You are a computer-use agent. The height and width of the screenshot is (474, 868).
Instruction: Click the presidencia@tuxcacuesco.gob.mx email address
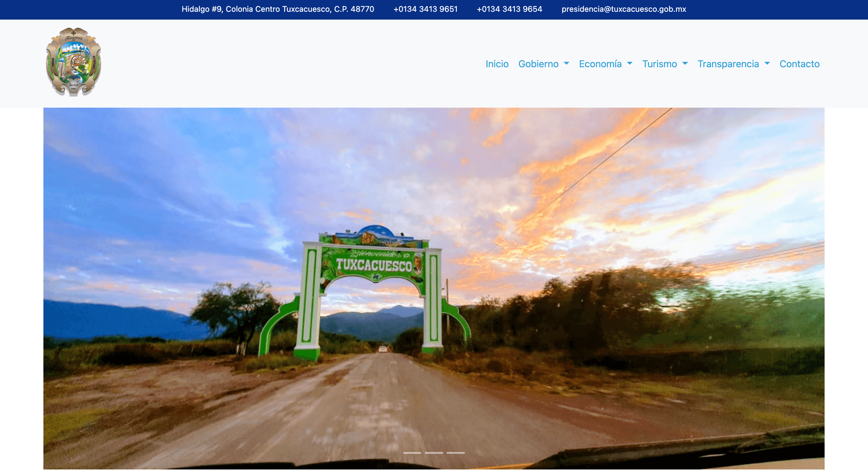click(623, 9)
